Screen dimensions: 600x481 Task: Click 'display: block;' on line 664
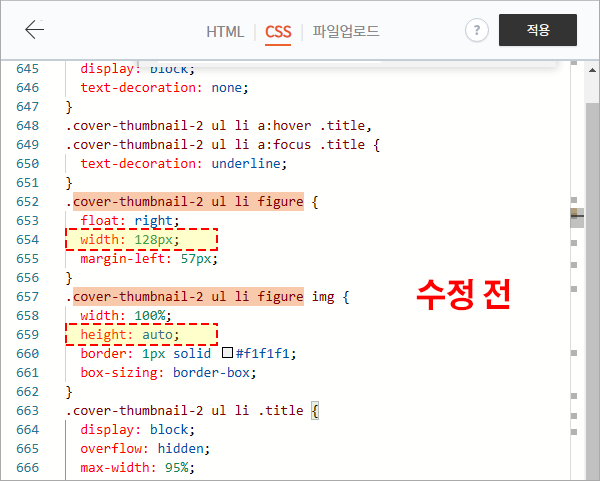click(137, 430)
